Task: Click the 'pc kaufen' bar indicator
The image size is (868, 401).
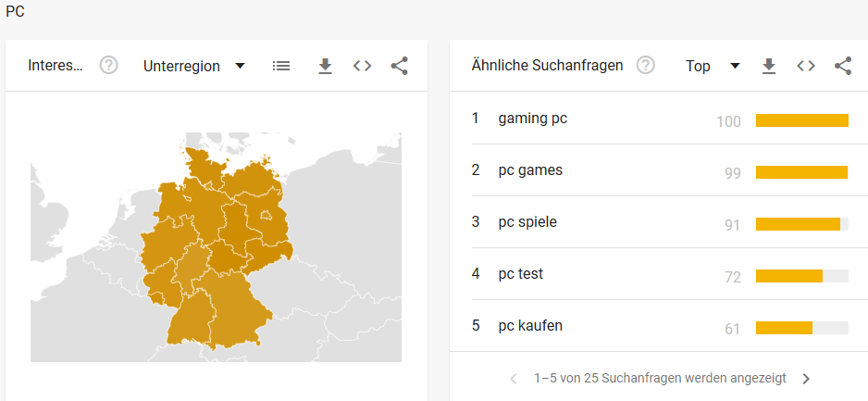Action: coord(802,328)
